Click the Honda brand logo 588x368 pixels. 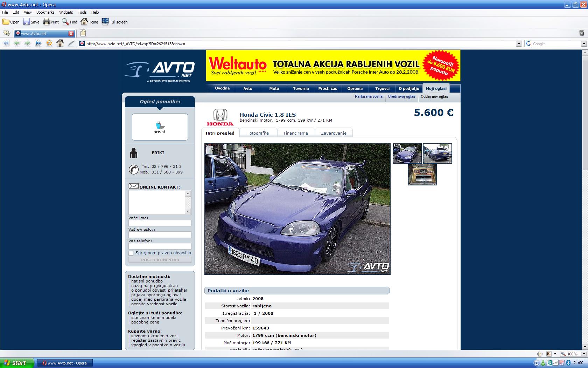(220, 117)
